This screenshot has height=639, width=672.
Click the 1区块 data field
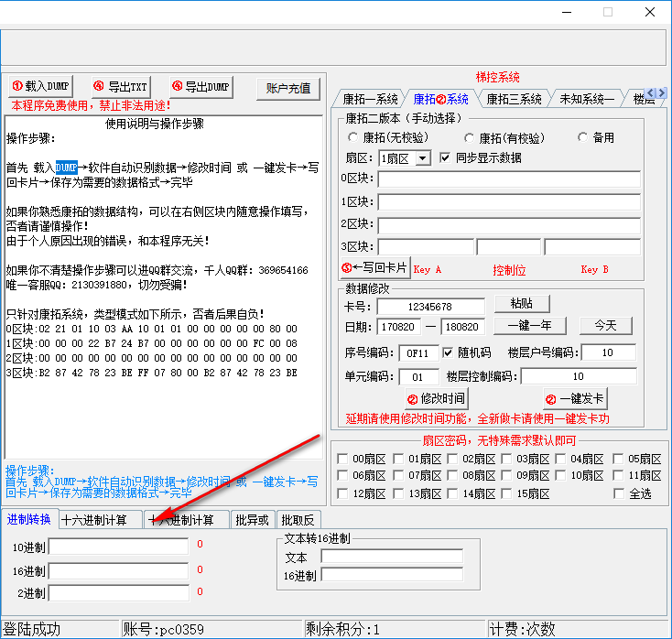pos(509,202)
